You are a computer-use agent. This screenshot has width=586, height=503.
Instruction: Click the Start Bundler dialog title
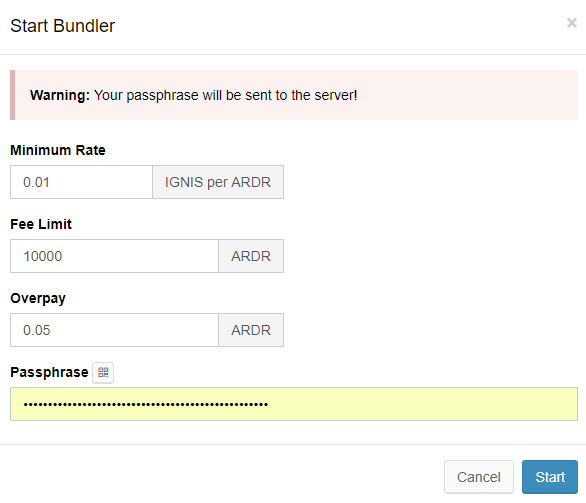click(x=62, y=26)
